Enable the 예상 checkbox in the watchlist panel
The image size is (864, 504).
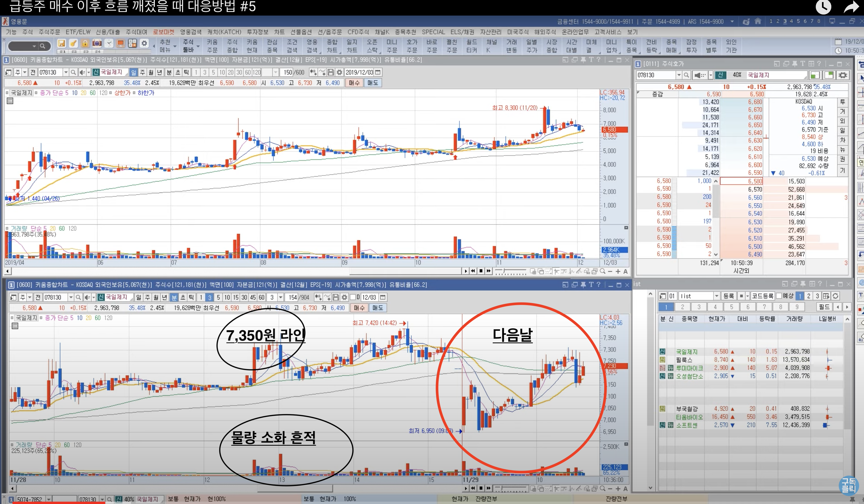click(779, 296)
